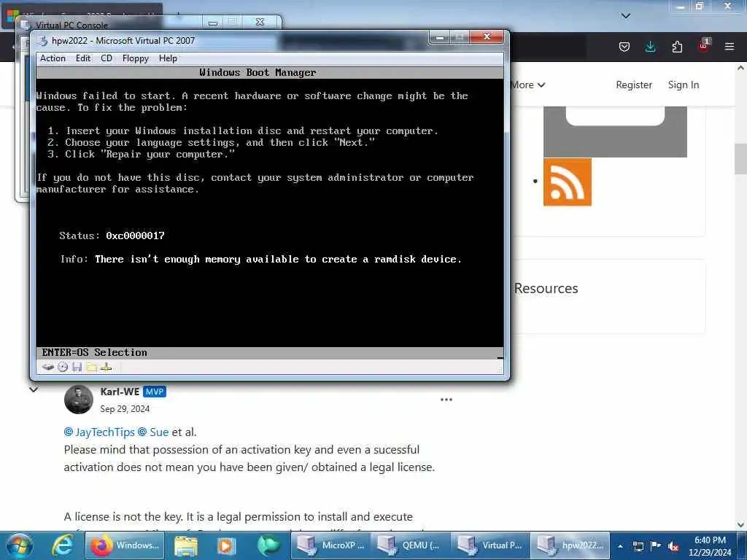Click the Karl-WE profile avatar
The image size is (747, 560).
[x=79, y=400]
